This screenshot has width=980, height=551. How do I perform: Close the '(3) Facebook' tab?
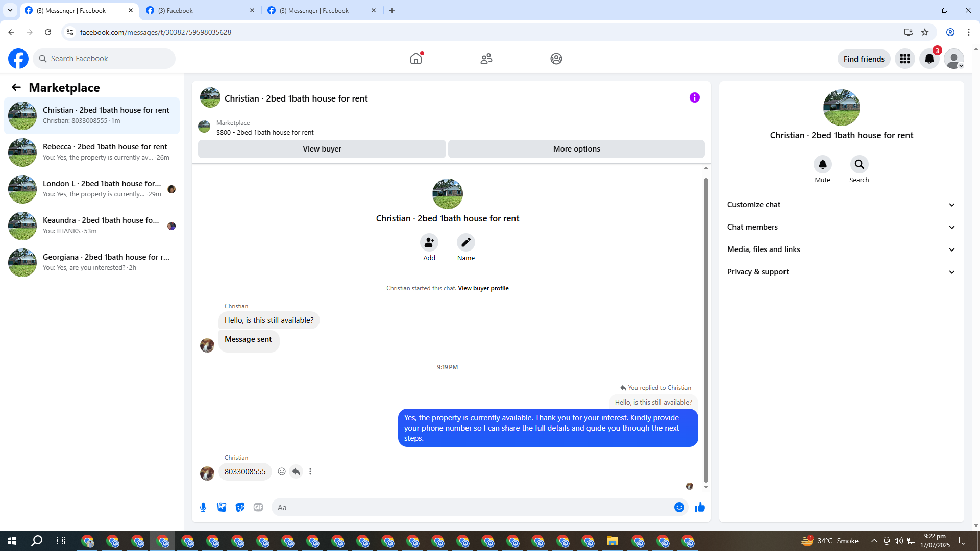[252, 10]
